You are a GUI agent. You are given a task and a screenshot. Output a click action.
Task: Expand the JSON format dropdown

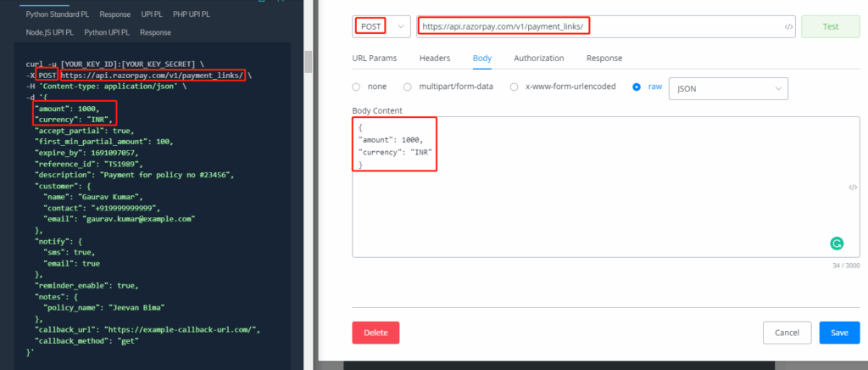click(728, 87)
